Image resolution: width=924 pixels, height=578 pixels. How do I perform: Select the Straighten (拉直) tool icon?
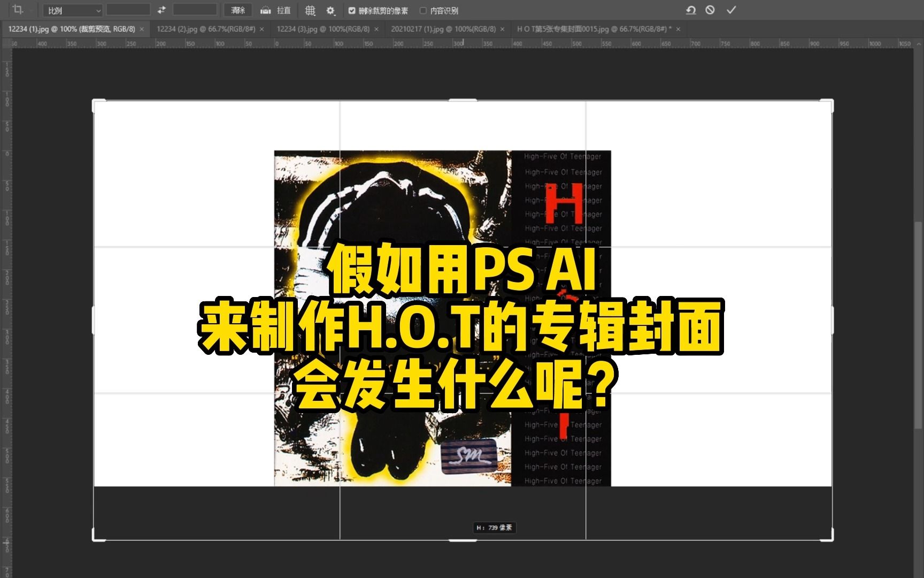pyautogui.click(x=266, y=10)
